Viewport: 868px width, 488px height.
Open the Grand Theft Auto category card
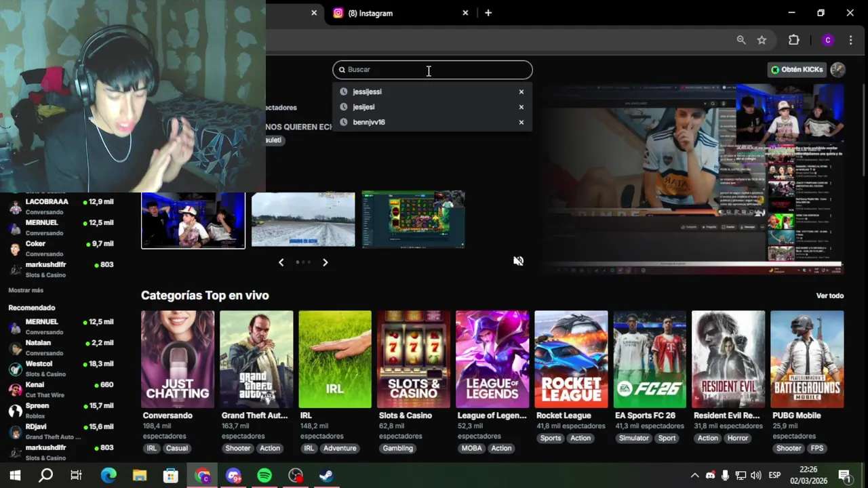pyautogui.click(x=256, y=359)
